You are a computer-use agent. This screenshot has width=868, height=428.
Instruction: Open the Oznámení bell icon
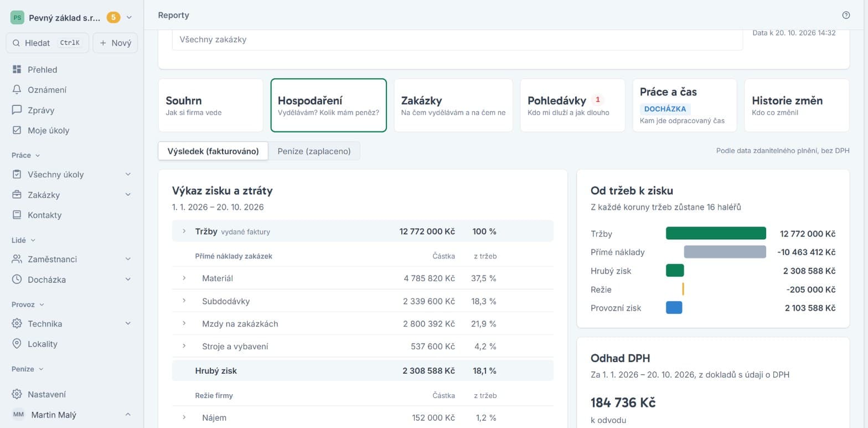click(x=17, y=90)
